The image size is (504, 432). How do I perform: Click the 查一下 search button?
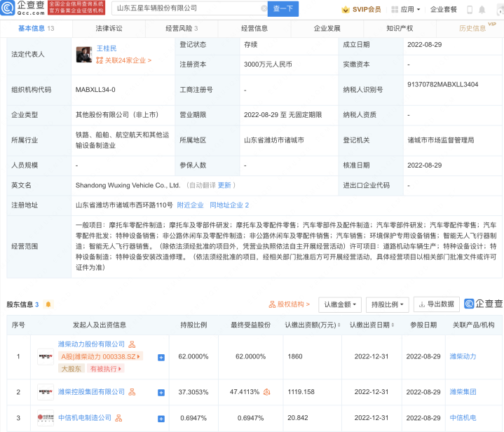point(283,8)
